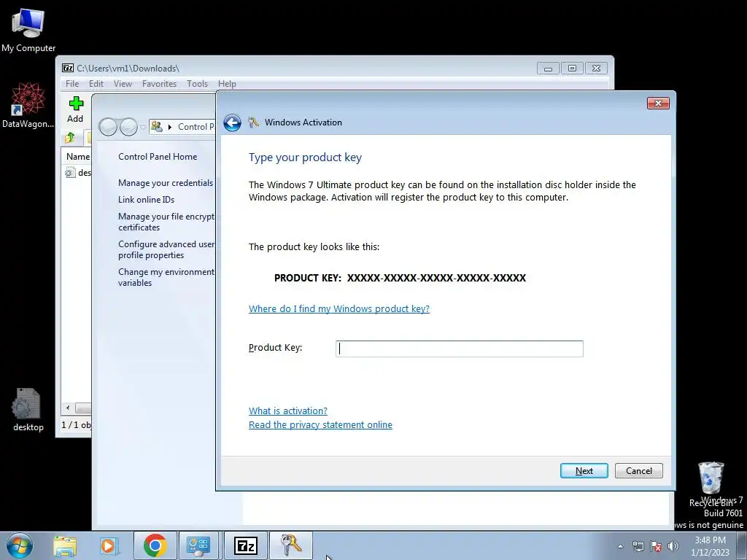Screen dimensions: 747x560
Task: Open Windows Explorer from the taskbar
Action: point(65,545)
